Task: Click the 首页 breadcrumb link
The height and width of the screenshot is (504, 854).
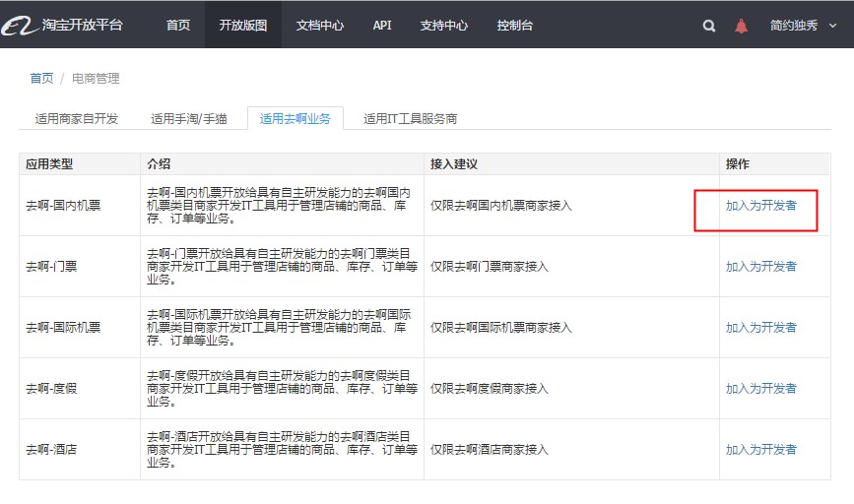Action: [41, 79]
